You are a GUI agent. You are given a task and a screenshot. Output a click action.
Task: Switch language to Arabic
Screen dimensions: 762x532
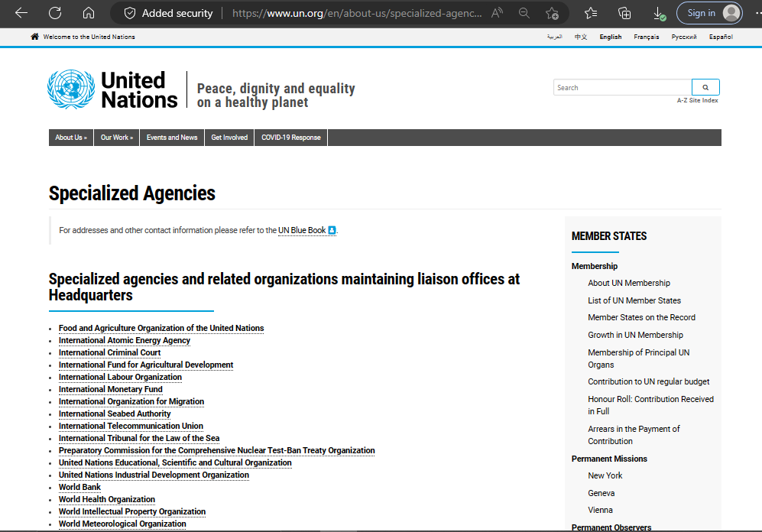554,37
